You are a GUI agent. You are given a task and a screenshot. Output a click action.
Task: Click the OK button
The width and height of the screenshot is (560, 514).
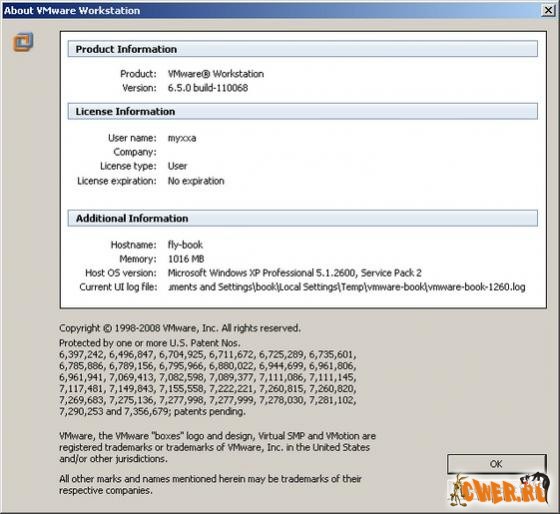pyautogui.click(x=496, y=464)
